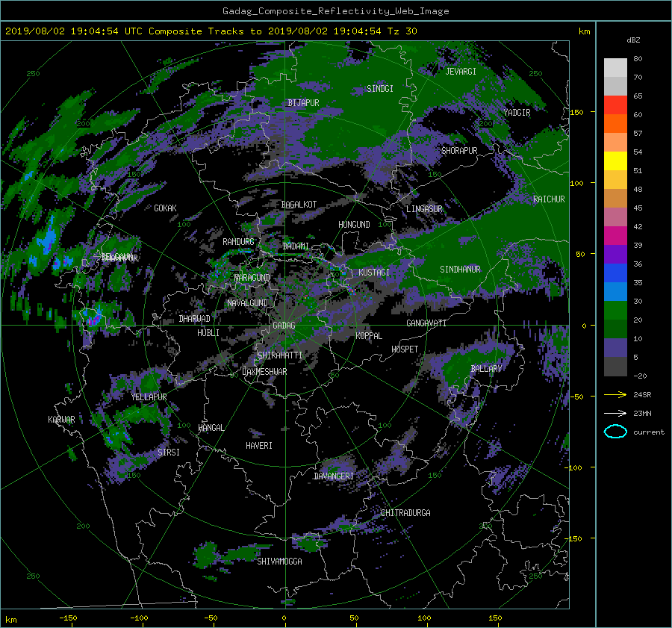The image size is (672, 628).
Task: Click the HUNGUND city label
Action: 354,225
